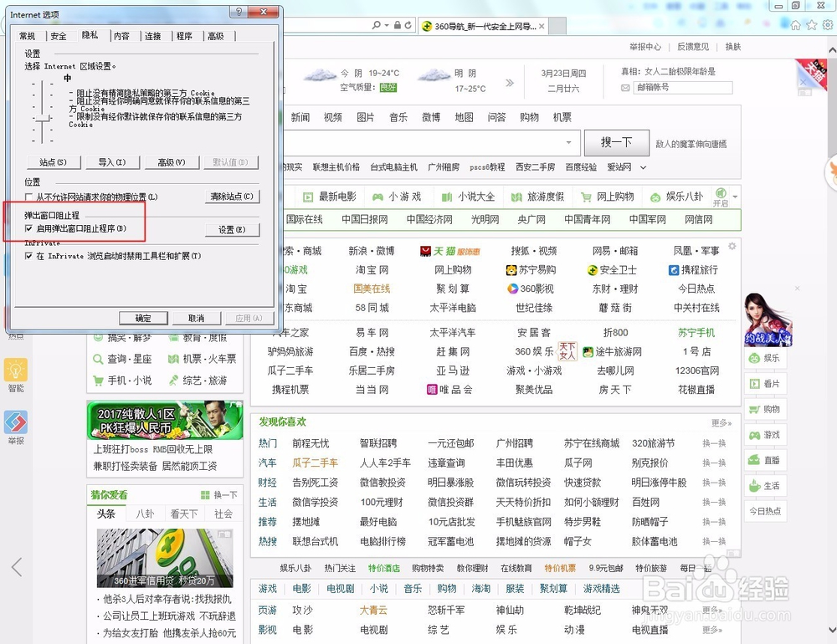The height and width of the screenshot is (644, 837).
Task: Click 更多 in the 页游 row
Action: pyautogui.click(x=712, y=610)
